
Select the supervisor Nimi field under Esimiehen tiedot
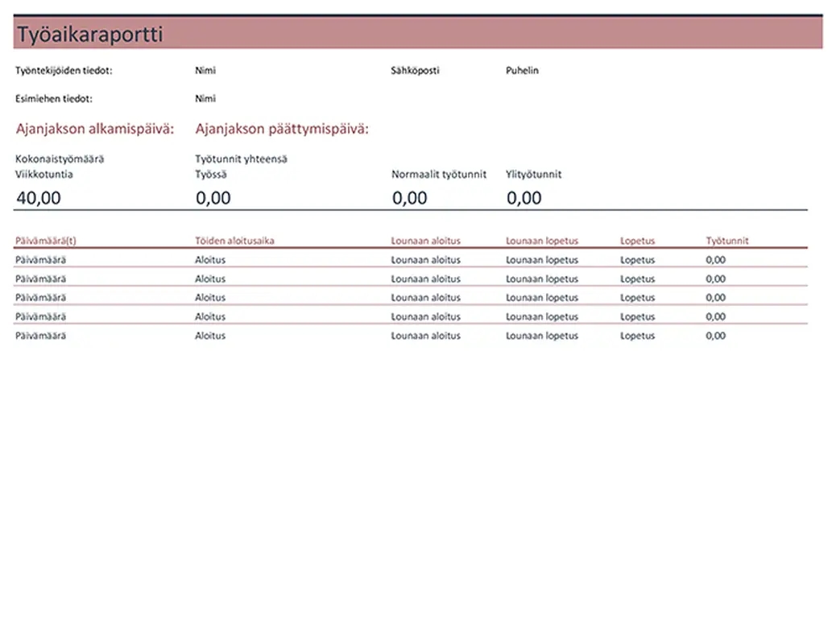click(205, 99)
